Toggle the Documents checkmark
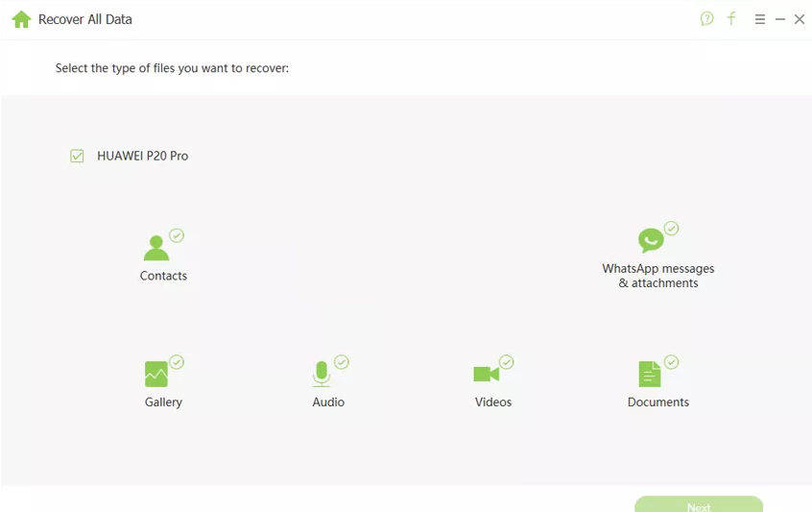812x512 pixels. (671, 362)
